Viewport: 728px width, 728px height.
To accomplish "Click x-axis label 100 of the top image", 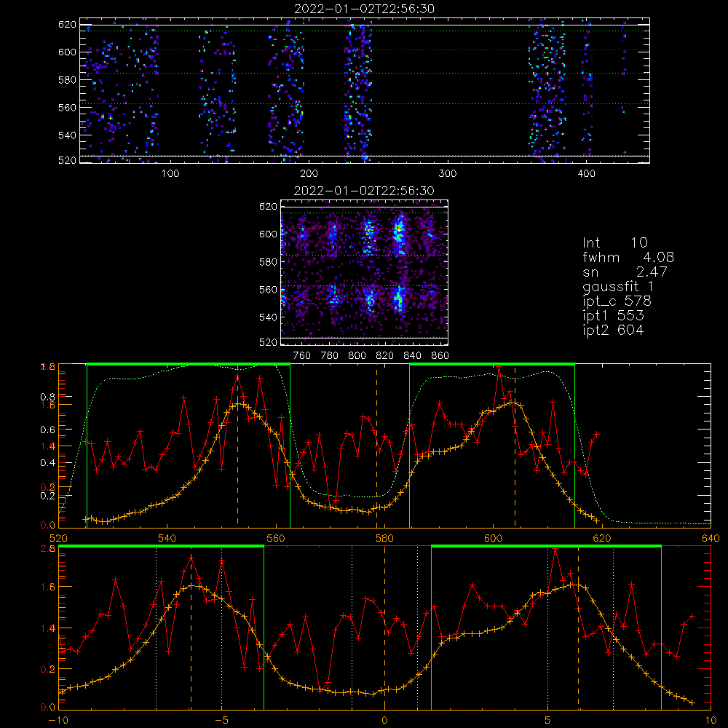I will click(170, 174).
